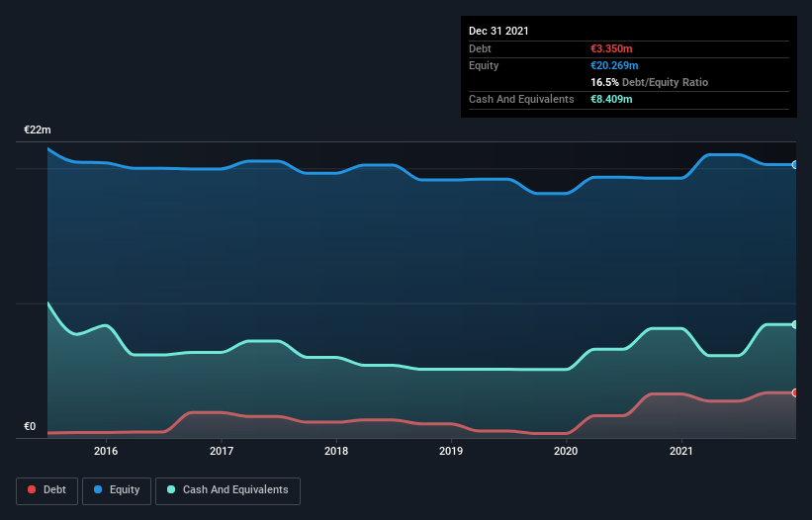Select the Debt endpoint marker on chart

coord(795,392)
